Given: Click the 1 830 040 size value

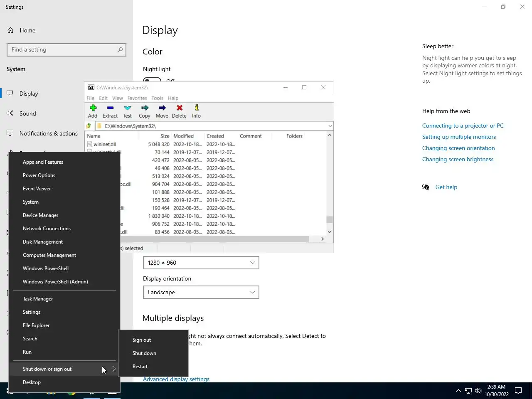Looking at the screenshot, I should (x=159, y=216).
